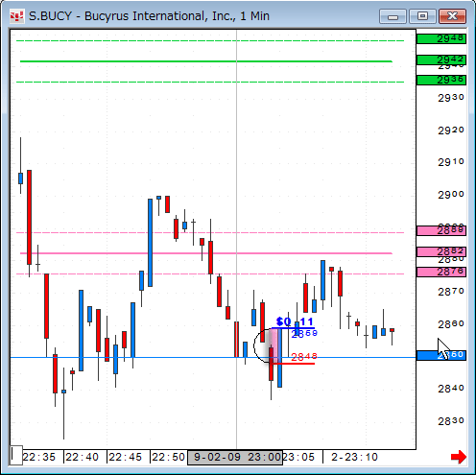Click the 2920 price scale label
Screen dimensions: 476x475
click(x=451, y=131)
